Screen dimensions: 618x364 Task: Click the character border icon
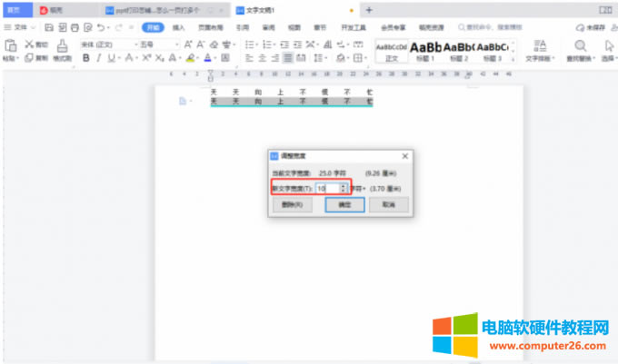pos(225,58)
